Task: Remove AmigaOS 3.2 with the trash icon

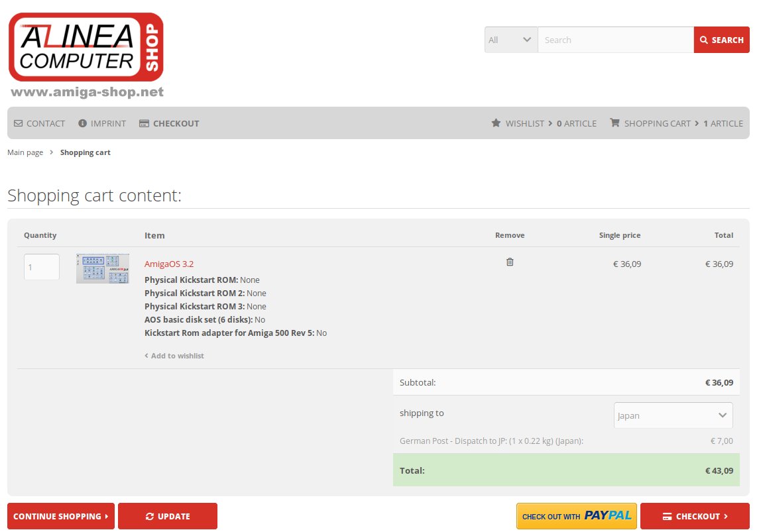Action: (x=510, y=262)
